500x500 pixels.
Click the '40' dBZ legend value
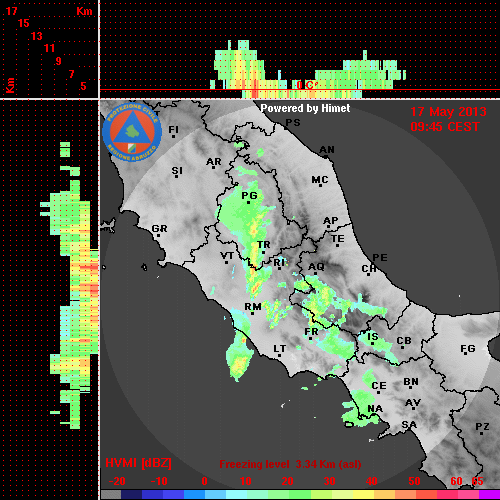tap(371, 481)
